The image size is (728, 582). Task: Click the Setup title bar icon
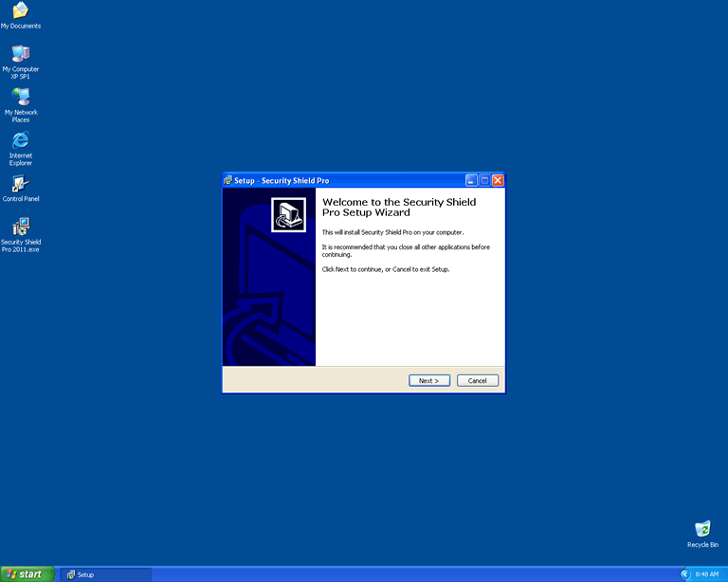point(228,180)
